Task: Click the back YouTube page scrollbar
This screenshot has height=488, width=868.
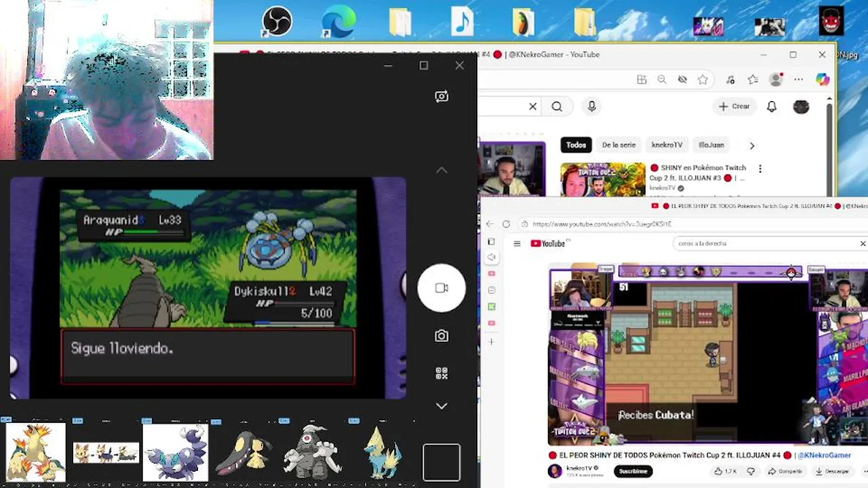Action: tap(829, 149)
